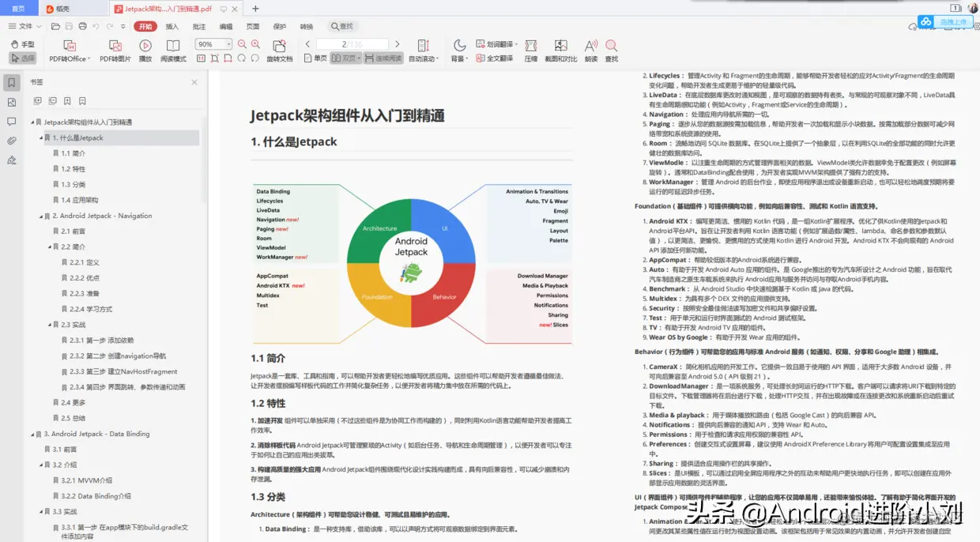980x542 pixels.
Task: Click collapse all bookmarks icon
Action: tap(52, 101)
